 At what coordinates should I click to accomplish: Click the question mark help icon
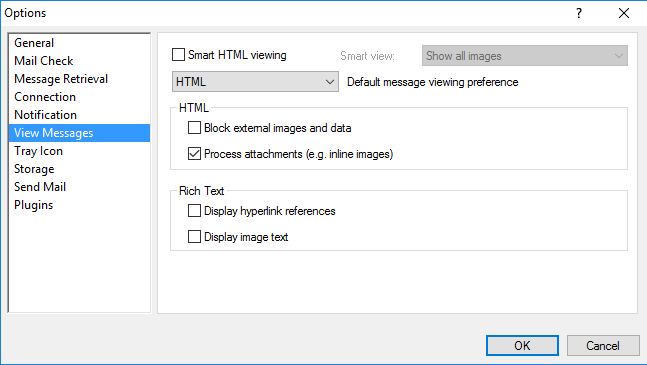(x=579, y=13)
